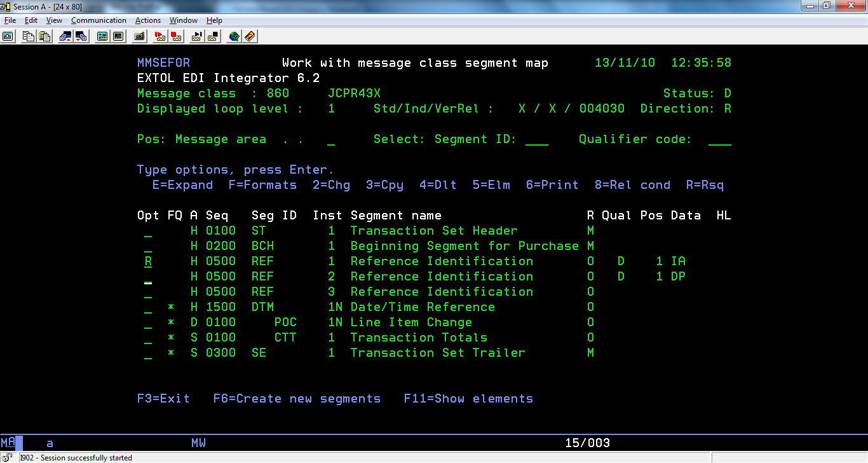
Task: Click Send File to Host icon
Action: click(65, 36)
